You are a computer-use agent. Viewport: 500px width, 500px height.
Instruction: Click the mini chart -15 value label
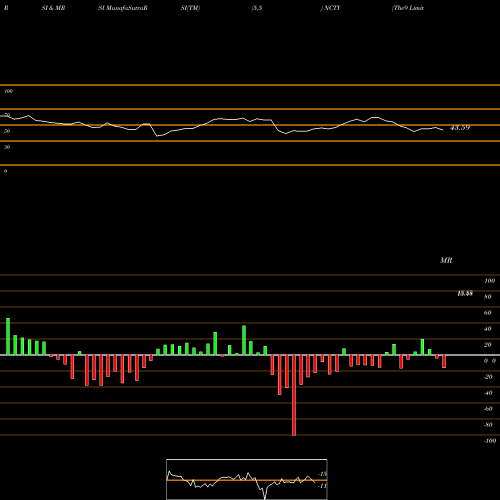(x=322, y=474)
